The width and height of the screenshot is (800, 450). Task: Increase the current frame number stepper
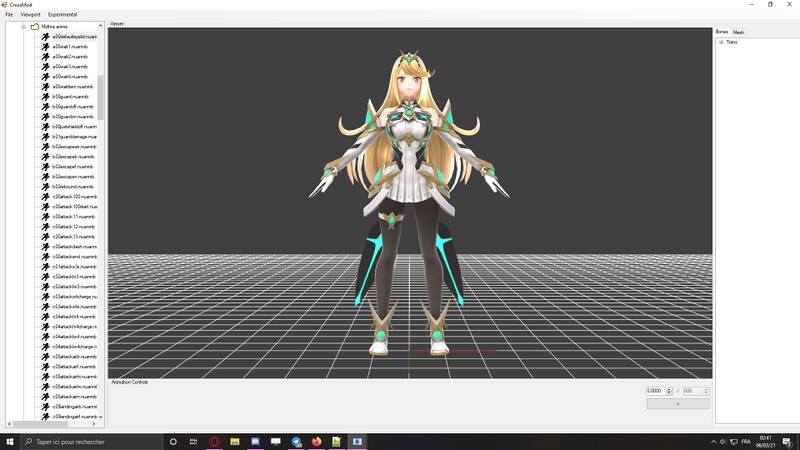(669, 388)
